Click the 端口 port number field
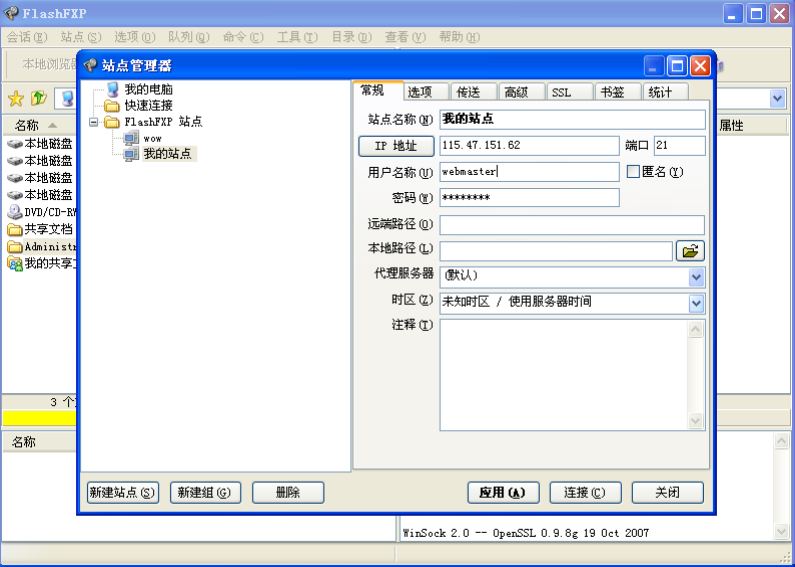795x567 pixels. click(x=679, y=146)
